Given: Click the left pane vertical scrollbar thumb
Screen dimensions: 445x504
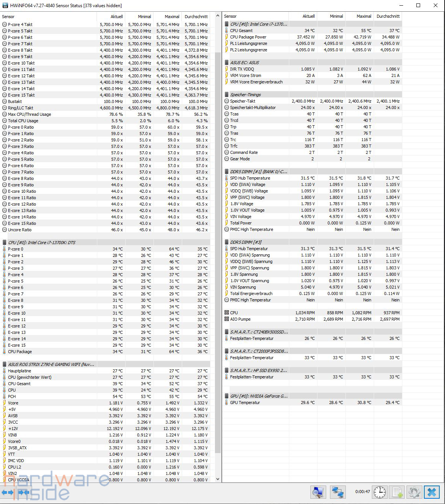Looking at the screenshot, I should (x=218, y=253).
